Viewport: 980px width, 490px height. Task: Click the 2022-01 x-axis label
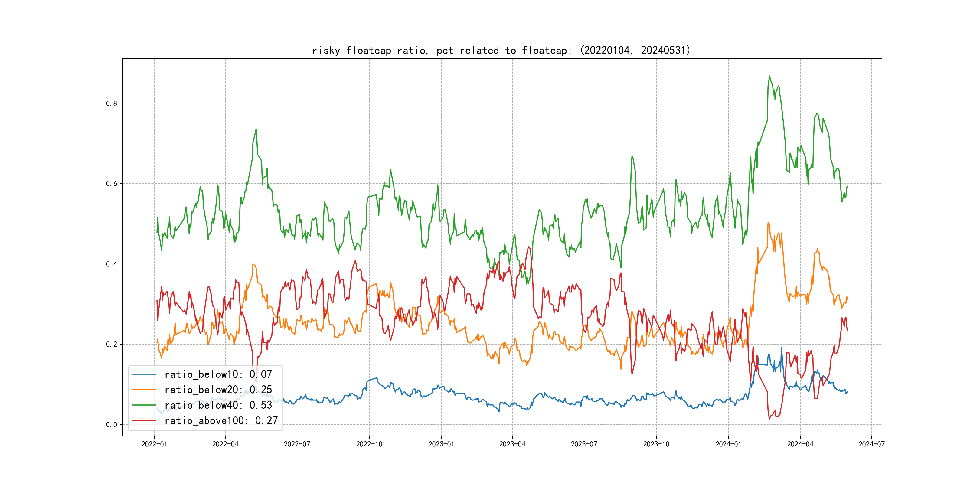pyautogui.click(x=154, y=444)
